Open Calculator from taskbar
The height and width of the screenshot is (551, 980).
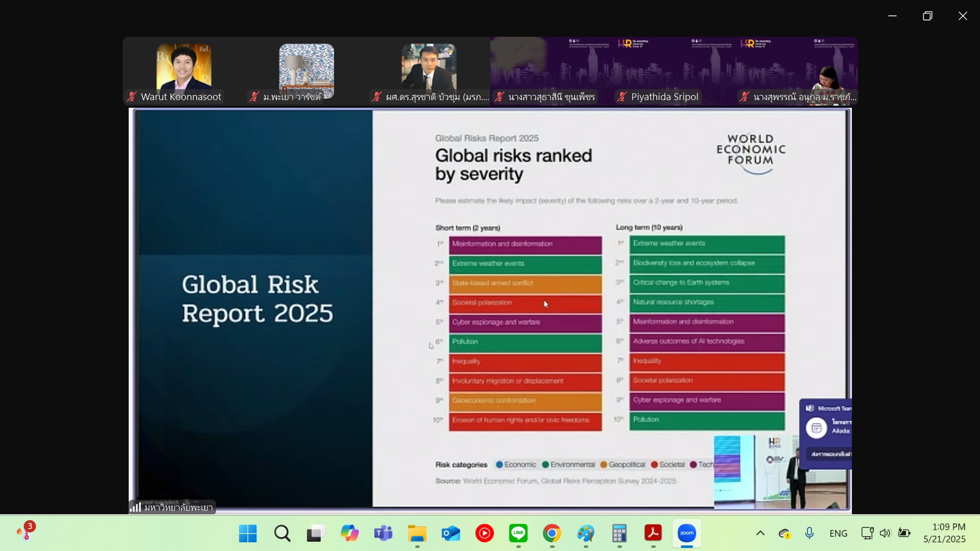pyautogui.click(x=619, y=534)
